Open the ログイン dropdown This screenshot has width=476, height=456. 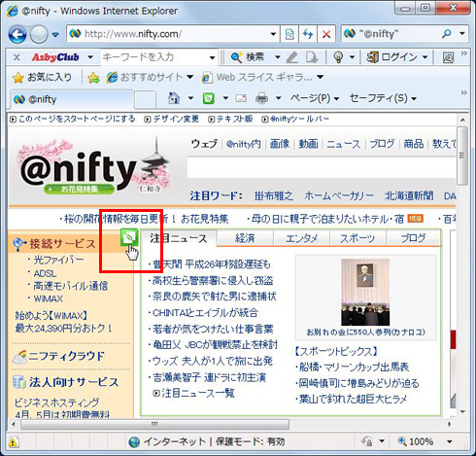click(397, 57)
